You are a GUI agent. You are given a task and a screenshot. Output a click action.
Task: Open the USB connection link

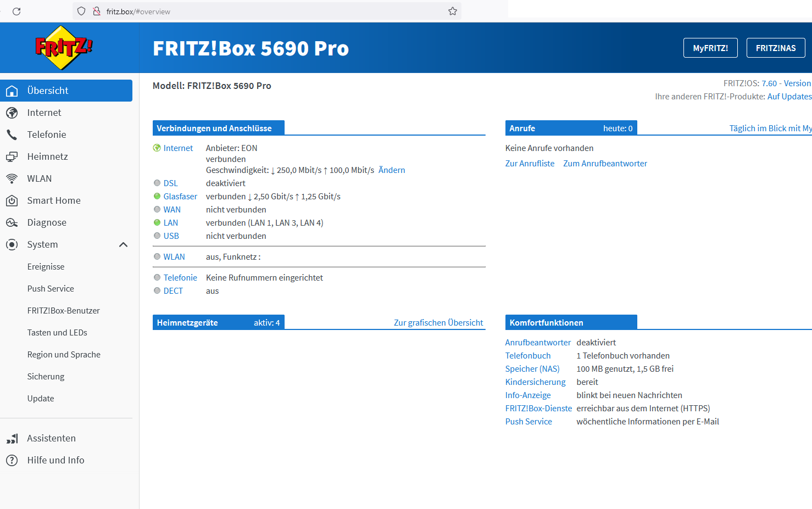point(171,236)
